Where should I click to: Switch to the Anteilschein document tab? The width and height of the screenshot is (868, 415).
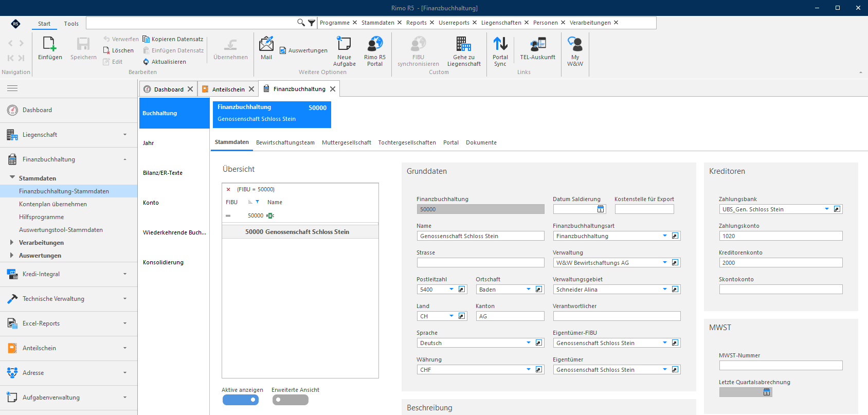coord(228,89)
